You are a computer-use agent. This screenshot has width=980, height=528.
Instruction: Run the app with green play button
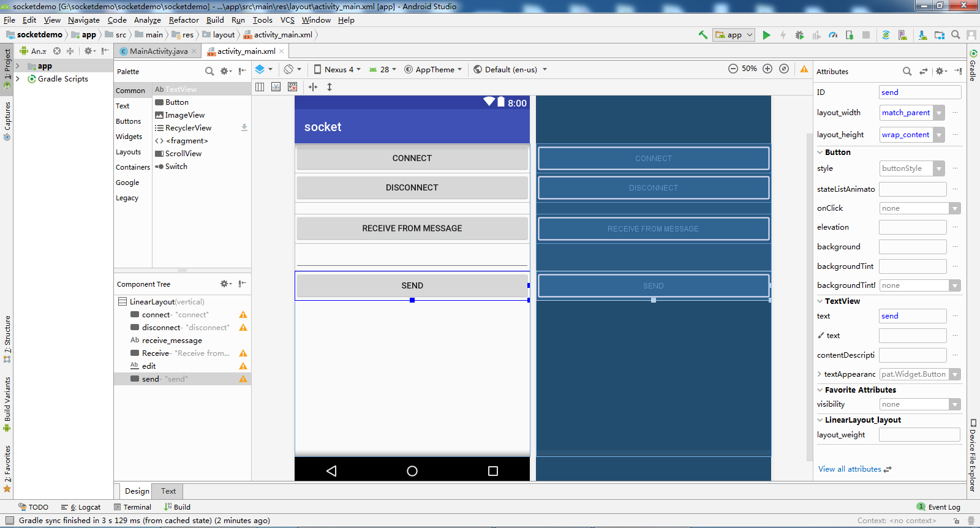(x=766, y=35)
